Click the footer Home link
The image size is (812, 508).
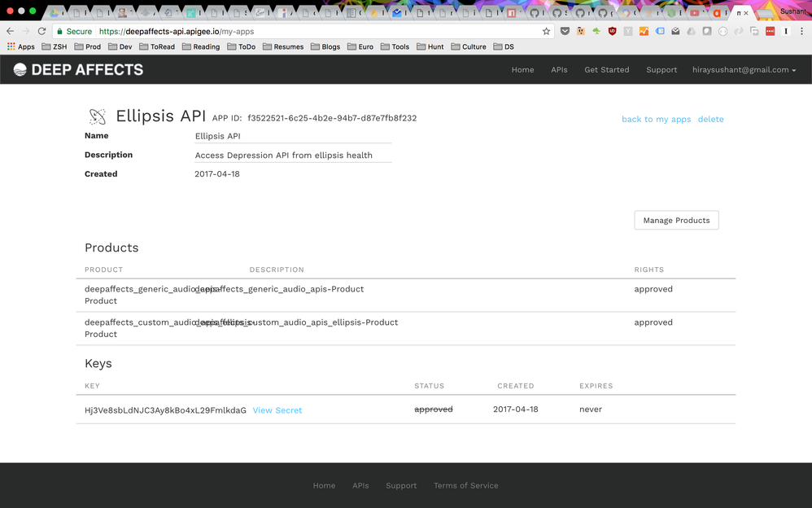tap(324, 486)
